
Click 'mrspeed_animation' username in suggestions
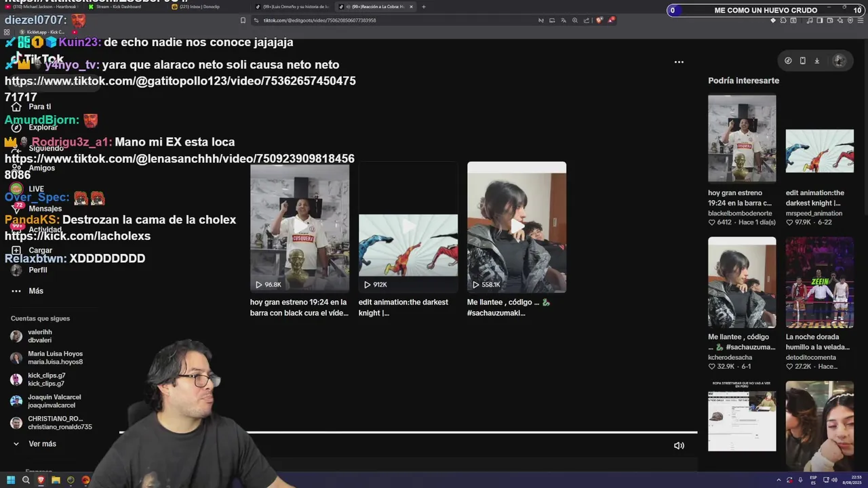814,213
